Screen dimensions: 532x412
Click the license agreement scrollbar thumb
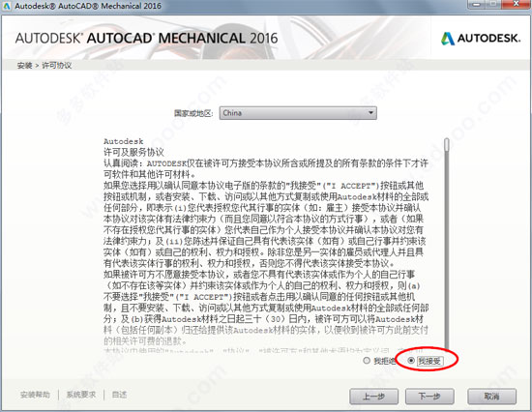447,145
